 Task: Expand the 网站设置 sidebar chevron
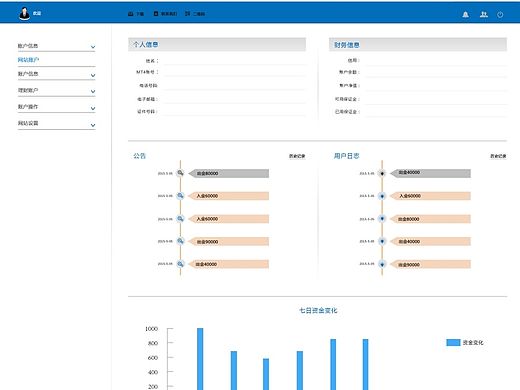(x=93, y=125)
